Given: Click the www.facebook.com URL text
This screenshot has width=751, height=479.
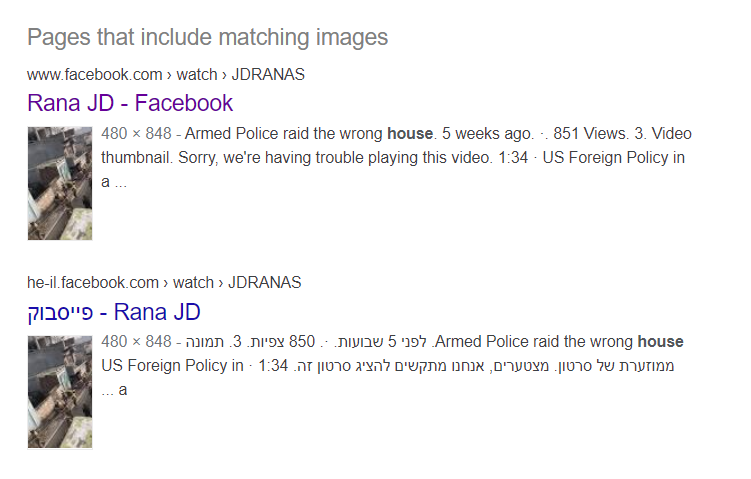Looking at the screenshot, I should [94, 75].
